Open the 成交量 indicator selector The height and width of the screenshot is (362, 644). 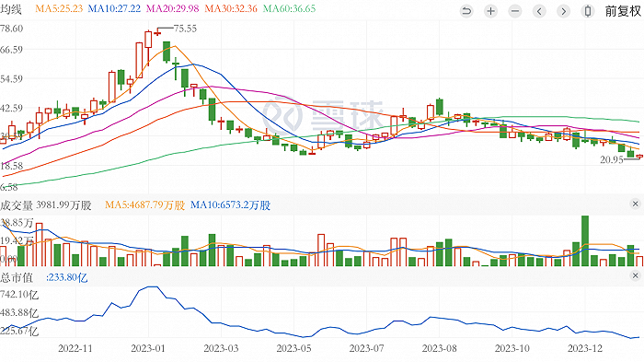17,205
